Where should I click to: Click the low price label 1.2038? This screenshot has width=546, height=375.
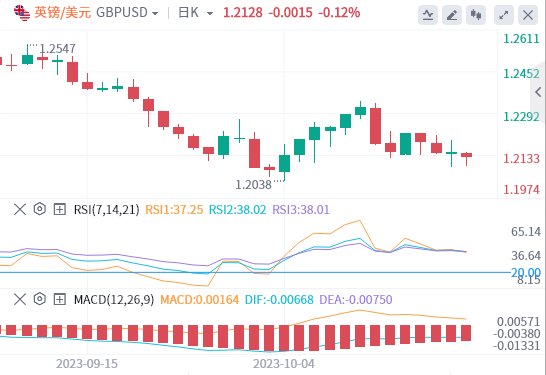coord(253,185)
